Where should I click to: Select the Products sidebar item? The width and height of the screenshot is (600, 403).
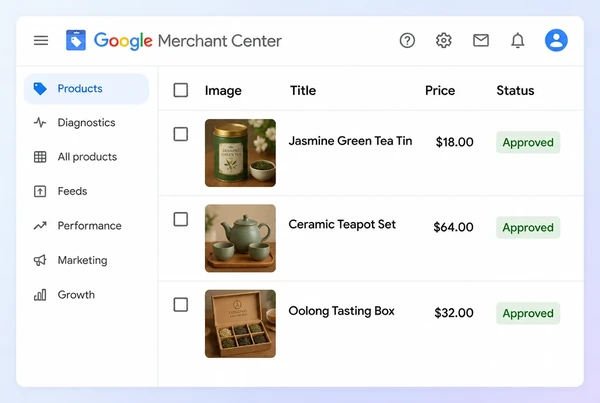[86, 89]
